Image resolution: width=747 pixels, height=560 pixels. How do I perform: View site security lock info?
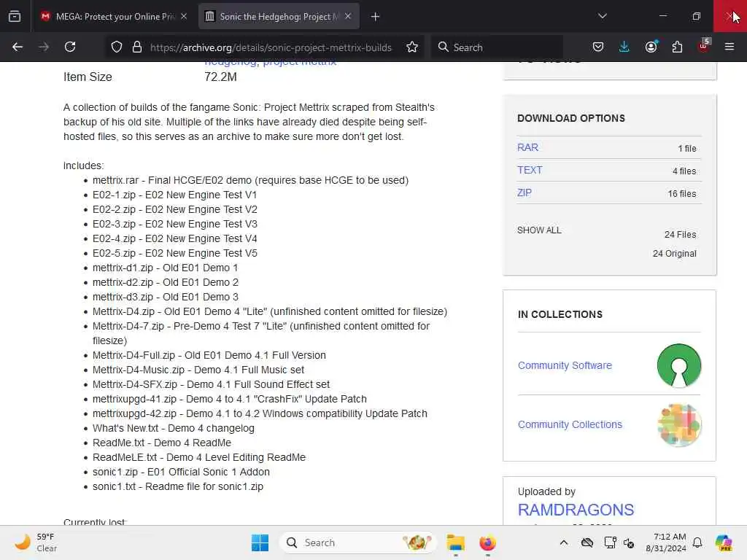point(137,47)
